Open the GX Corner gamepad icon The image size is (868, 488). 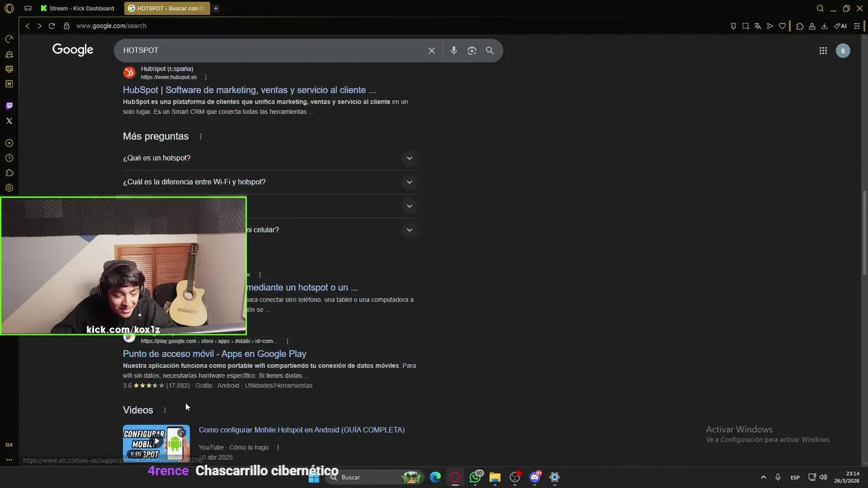(x=28, y=8)
